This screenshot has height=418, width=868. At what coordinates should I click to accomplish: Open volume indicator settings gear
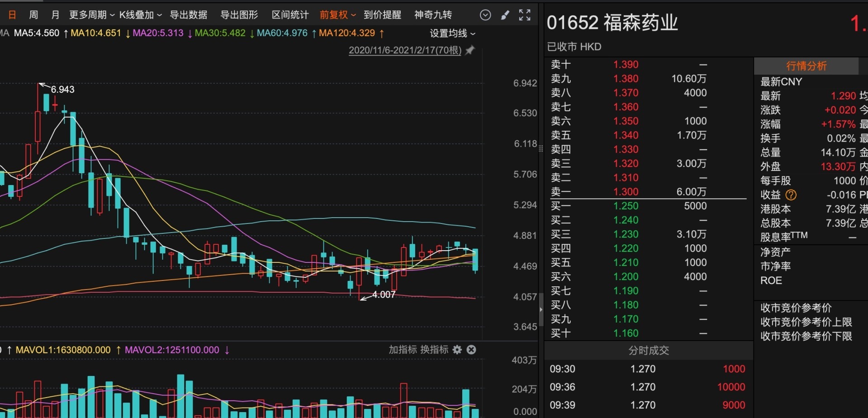(457, 350)
